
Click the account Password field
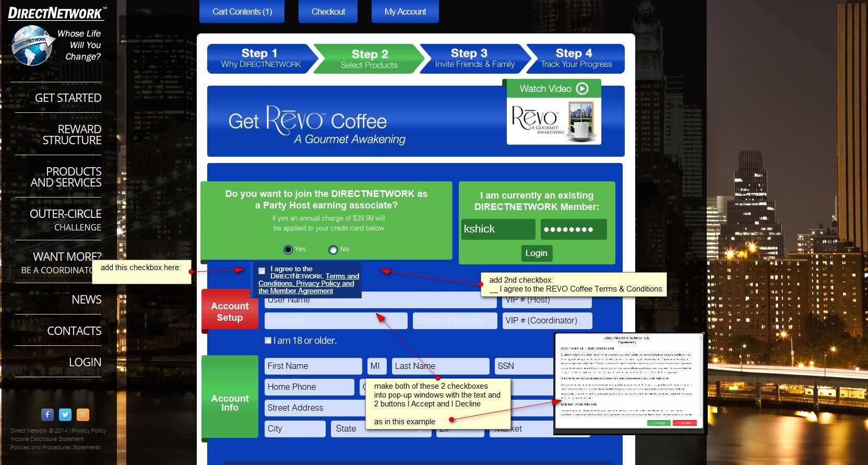[x=336, y=321]
